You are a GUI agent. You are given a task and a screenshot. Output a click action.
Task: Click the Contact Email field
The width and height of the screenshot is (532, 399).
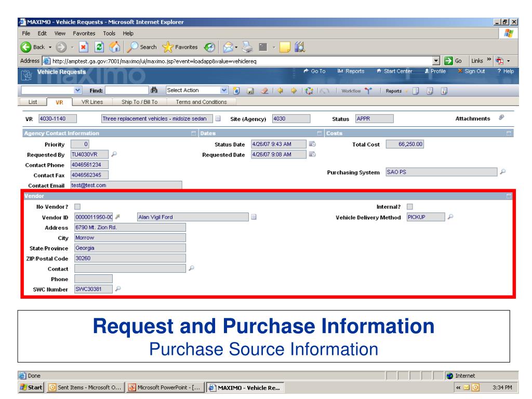pos(126,185)
